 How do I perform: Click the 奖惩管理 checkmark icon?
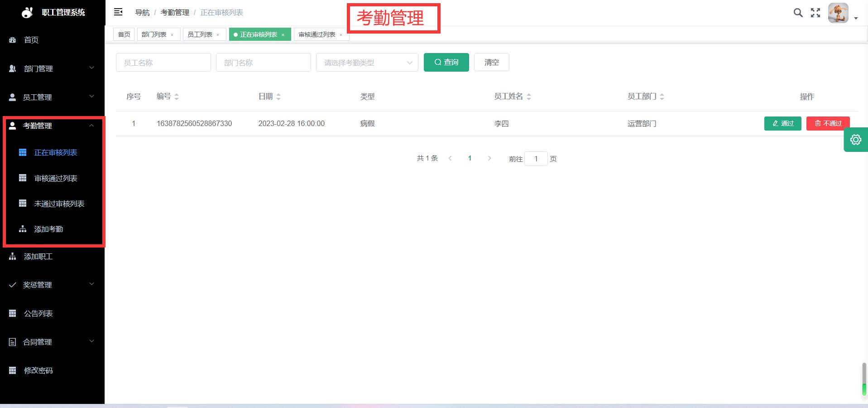click(13, 285)
